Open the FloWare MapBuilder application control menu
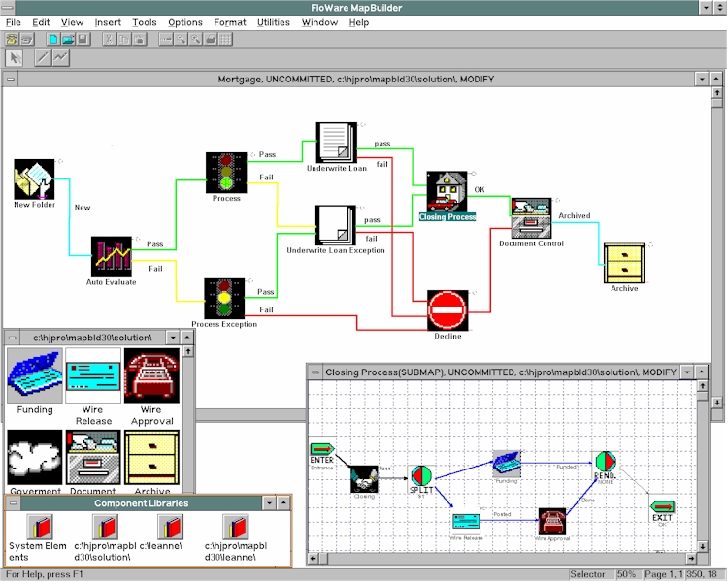Screen dimensions: 728x582 tap(7, 8)
